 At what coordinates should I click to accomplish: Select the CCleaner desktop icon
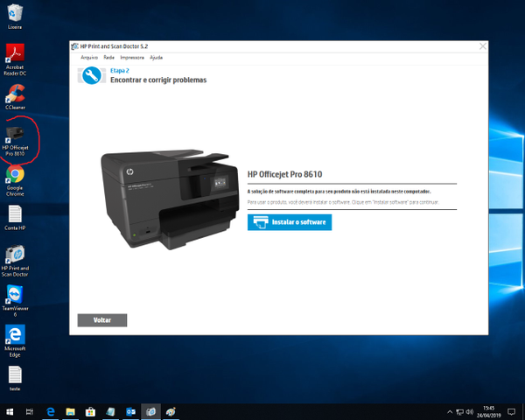point(15,97)
